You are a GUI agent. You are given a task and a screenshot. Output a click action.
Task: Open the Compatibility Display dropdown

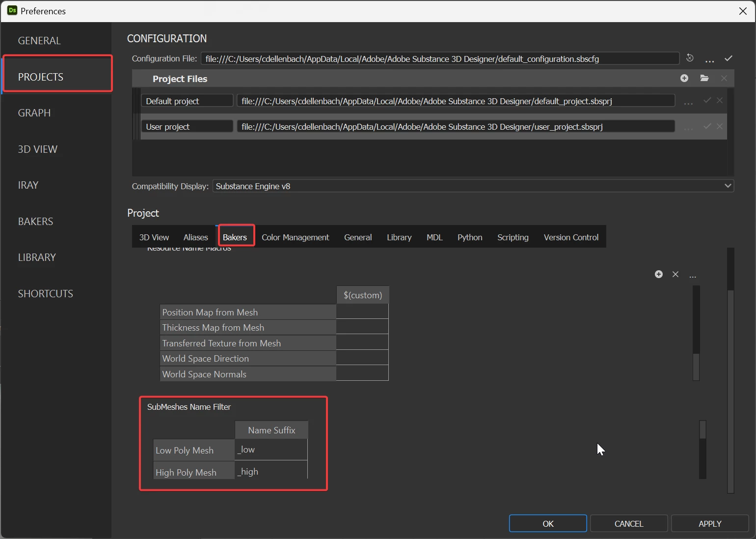tap(473, 186)
